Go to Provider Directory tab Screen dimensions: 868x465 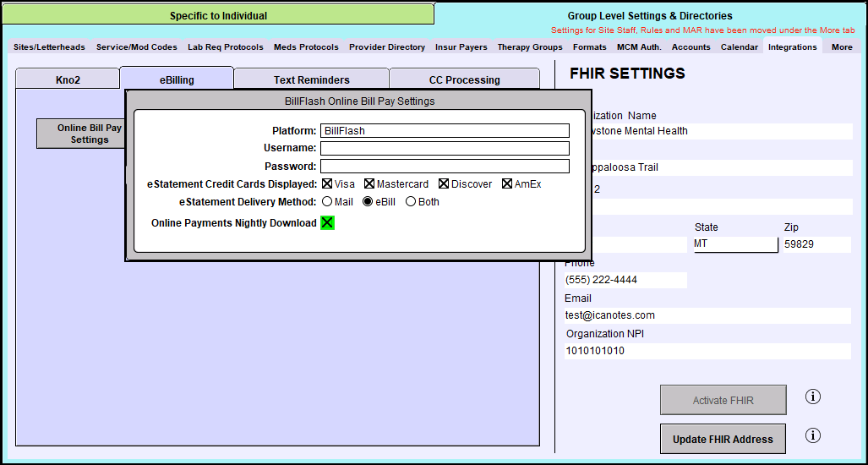387,47
